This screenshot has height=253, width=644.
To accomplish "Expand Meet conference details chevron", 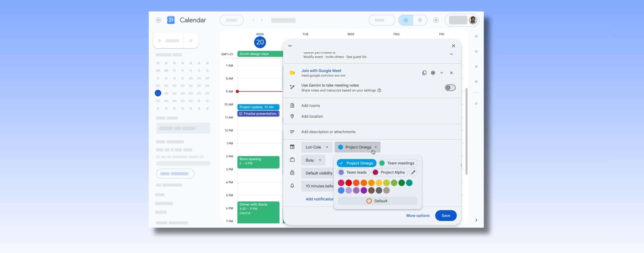I will [x=442, y=73].
